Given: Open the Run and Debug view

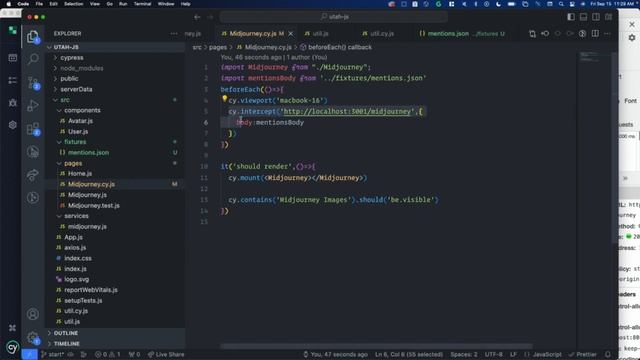Looking at the screenshot, I should tap(33, 106).
